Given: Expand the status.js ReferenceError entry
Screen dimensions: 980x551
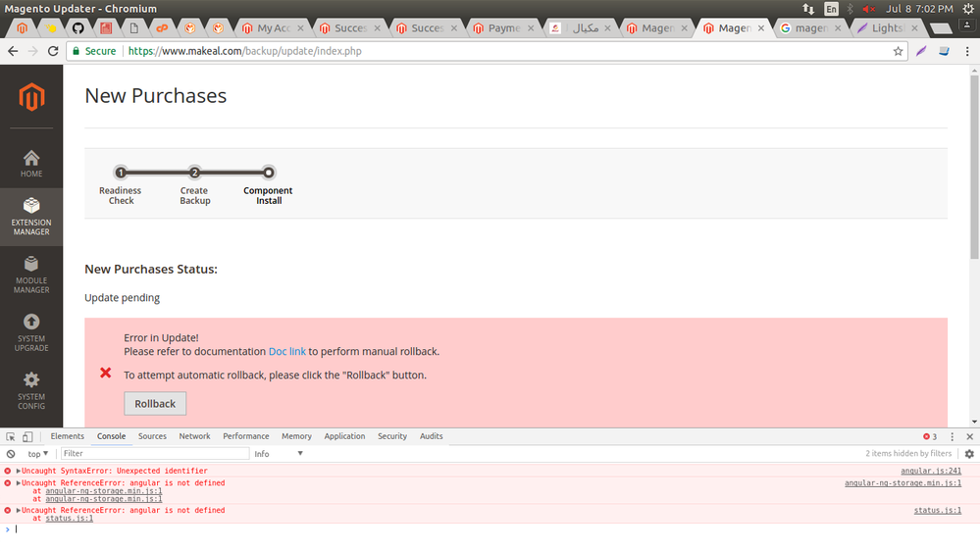Looking at the screenshot, I should 18,511.
